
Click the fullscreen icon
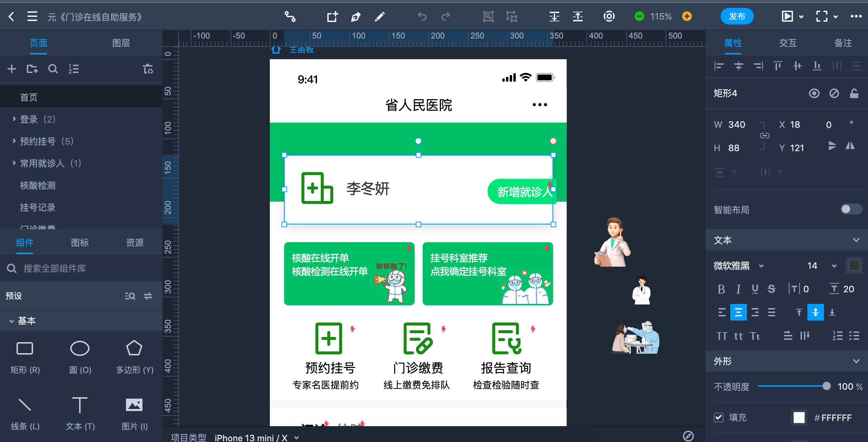click(822, 17)
